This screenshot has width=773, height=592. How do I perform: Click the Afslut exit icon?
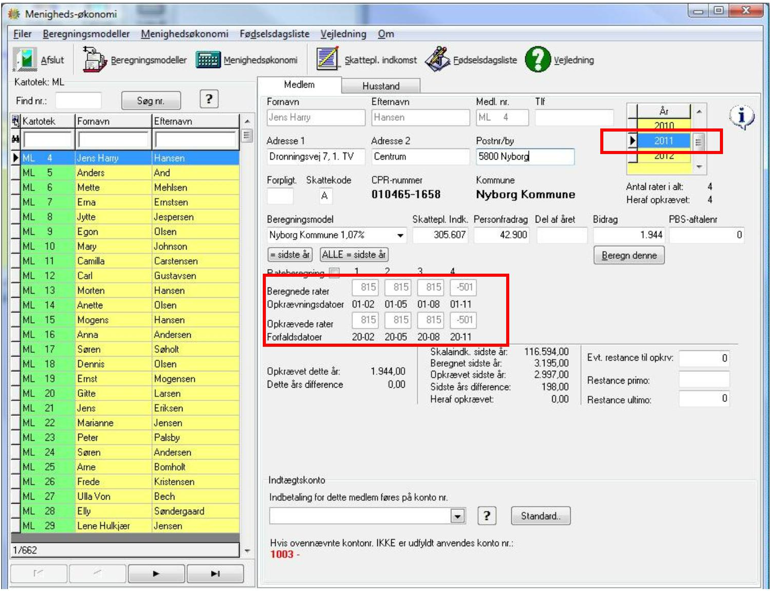25,60
